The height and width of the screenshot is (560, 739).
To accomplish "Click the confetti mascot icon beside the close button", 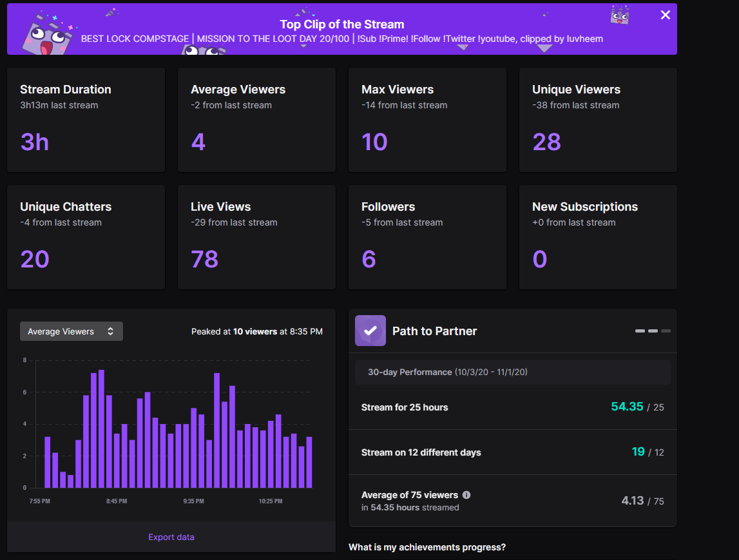I will 620,15.
